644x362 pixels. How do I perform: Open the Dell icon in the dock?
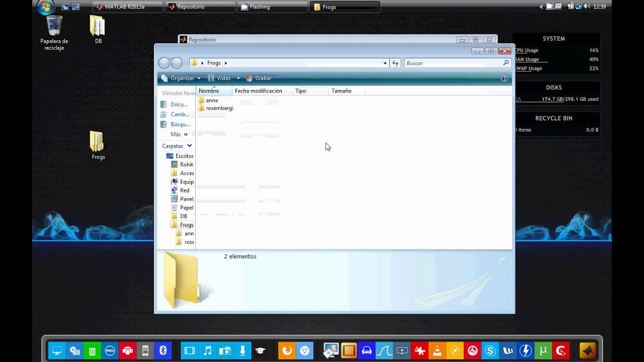click(110, 350)
